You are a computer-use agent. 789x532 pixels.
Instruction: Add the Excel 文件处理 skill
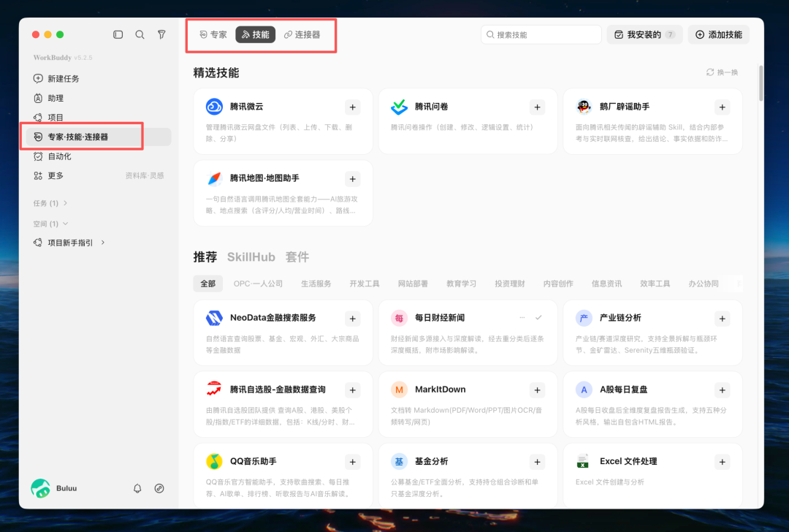point(722,462)
